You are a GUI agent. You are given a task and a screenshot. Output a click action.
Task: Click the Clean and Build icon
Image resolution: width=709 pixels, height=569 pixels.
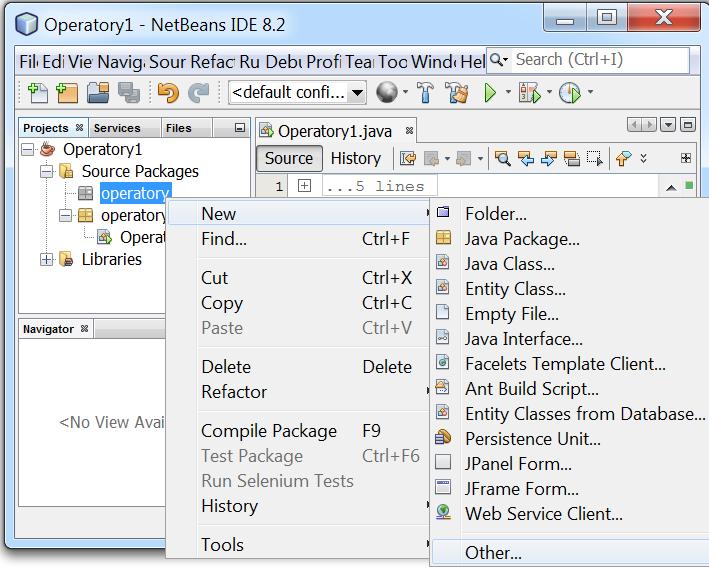tap(457, 93)
